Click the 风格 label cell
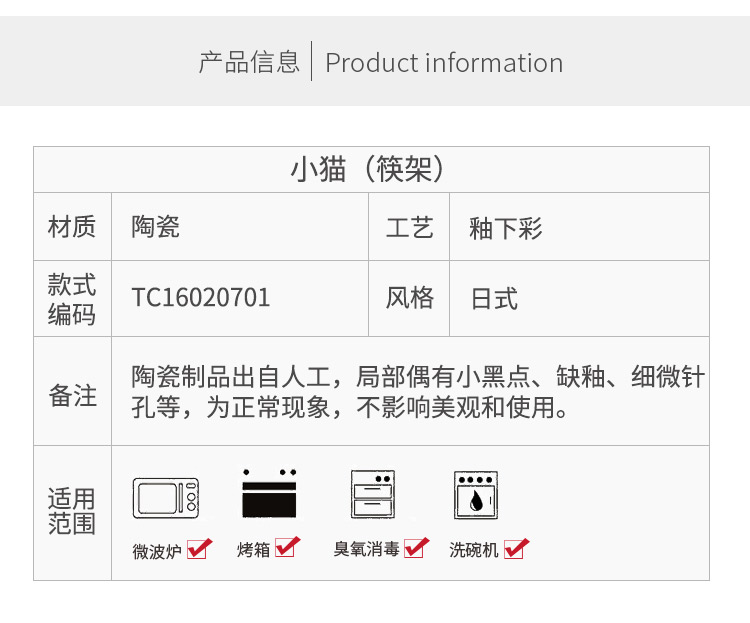The width and height of the screenshot is (750, 623). (x=409, y=298)
